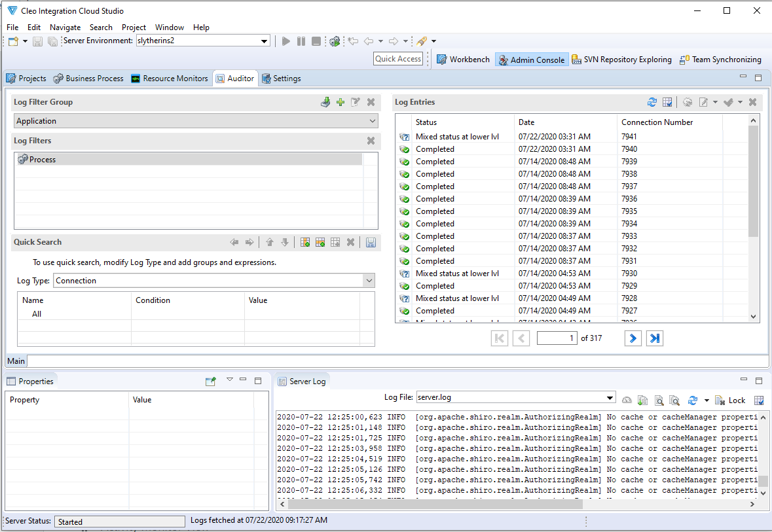The image size is (772, 532).
Task: Jump to last page of log entries
Action: (x=654, y=338)
